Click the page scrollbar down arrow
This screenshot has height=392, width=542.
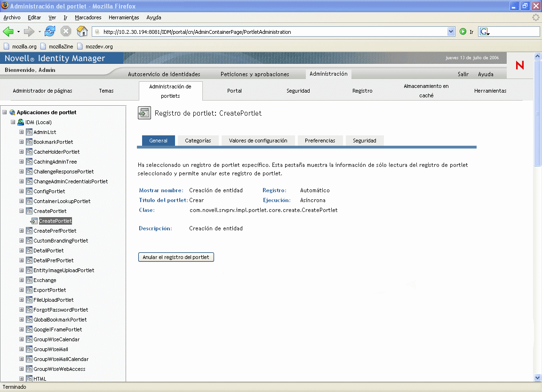coord(537,377)
